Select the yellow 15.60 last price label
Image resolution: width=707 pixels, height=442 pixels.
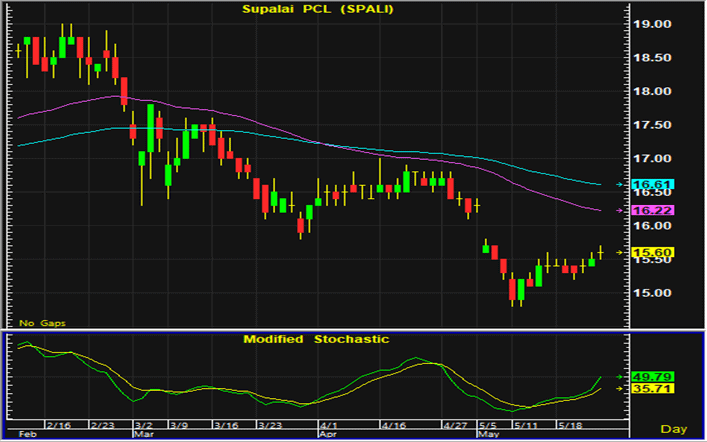tap(653, 253)
